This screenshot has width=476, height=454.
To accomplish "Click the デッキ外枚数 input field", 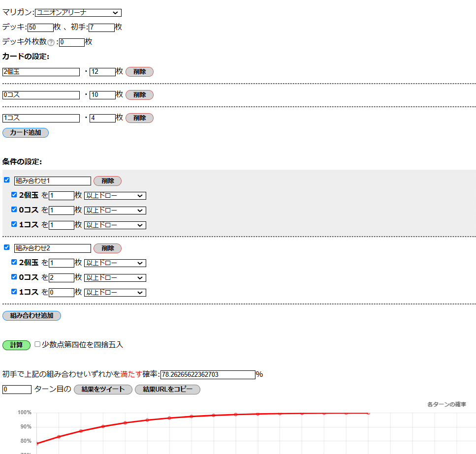I will click(x=72, y=42).
